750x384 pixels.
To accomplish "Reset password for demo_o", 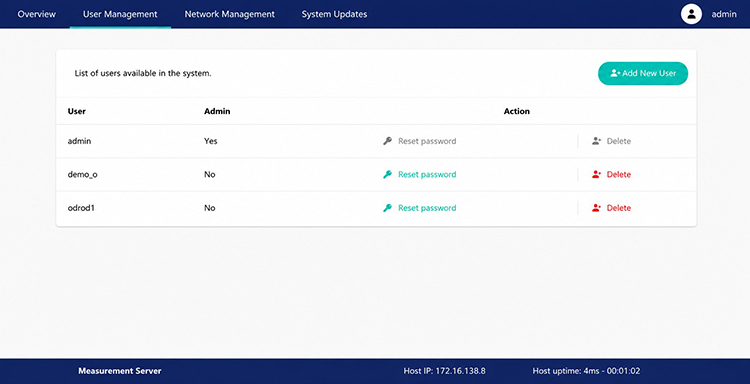I will click(x=427, y=175).
